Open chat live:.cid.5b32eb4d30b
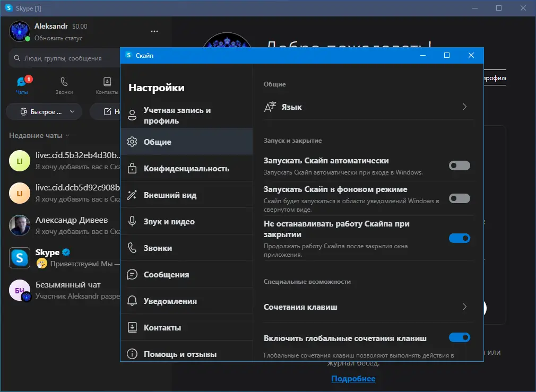536x392 pixels. point(64,161)
